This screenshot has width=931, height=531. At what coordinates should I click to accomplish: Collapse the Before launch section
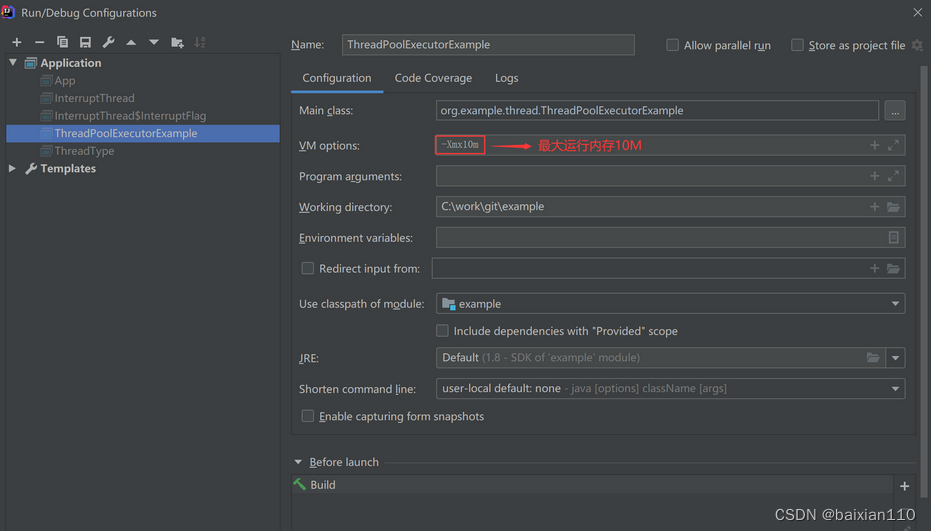click(x=298, y=462)
